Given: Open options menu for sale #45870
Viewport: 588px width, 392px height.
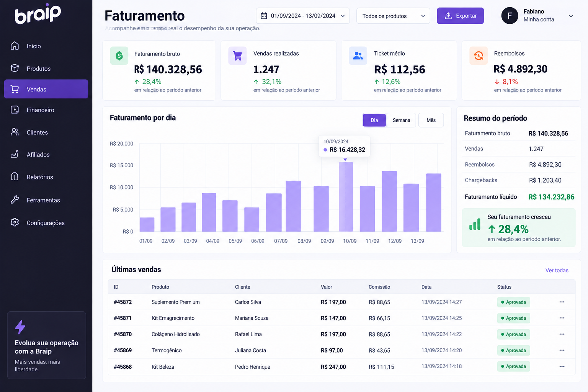Looking at the screenshot, I should (x=562, y=334).
